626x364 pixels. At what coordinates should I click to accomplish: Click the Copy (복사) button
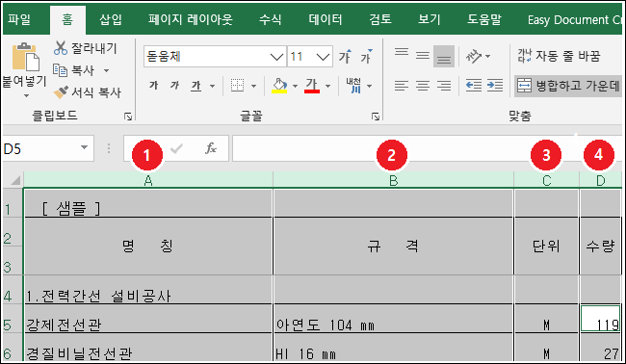click(x=74, y=70)
